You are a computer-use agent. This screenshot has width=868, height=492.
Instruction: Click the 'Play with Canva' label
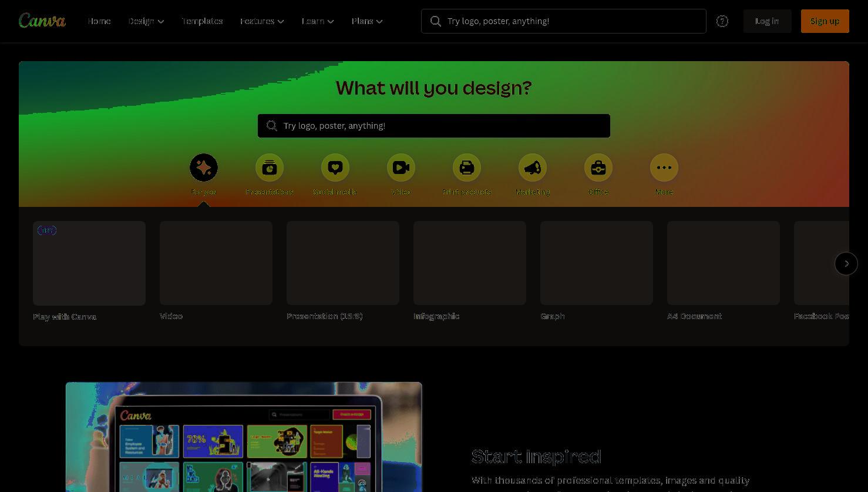(x=65, y=316)
